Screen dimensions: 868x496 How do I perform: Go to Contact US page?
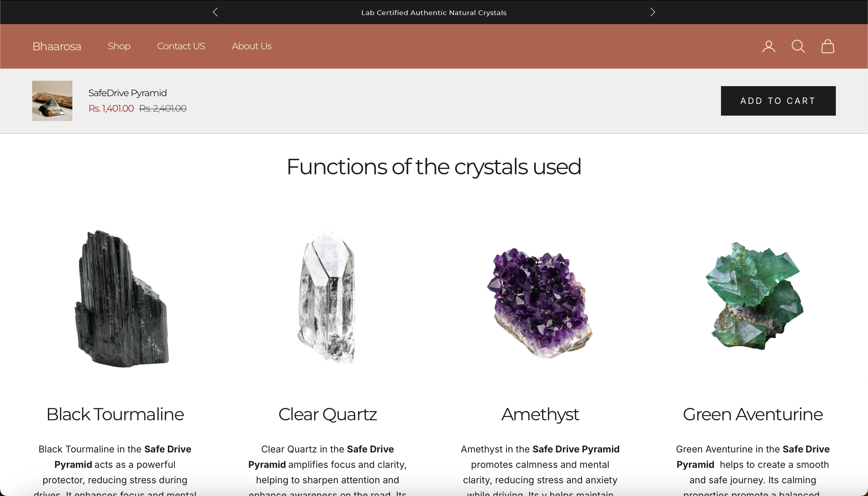[181, 46]
